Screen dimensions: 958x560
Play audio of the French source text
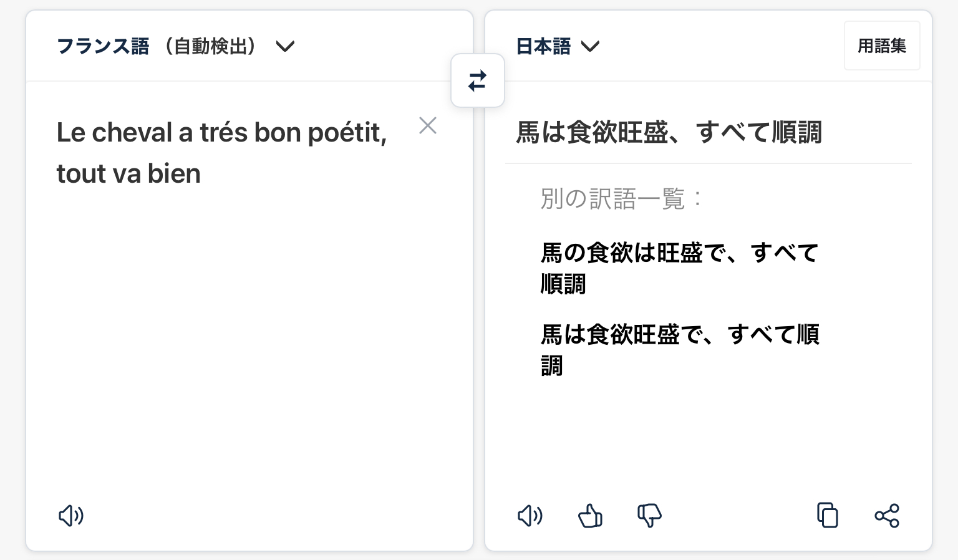tap(71, 516)
